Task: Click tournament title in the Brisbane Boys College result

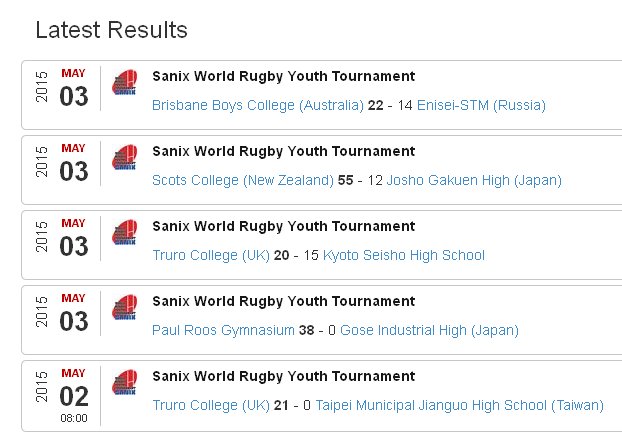Action: [x=284, y=76]
